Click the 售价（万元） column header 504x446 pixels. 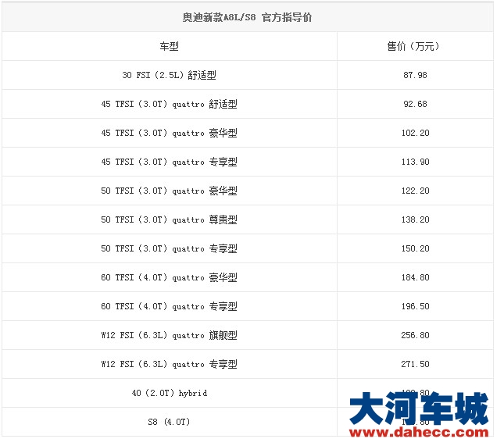point(414,46)
